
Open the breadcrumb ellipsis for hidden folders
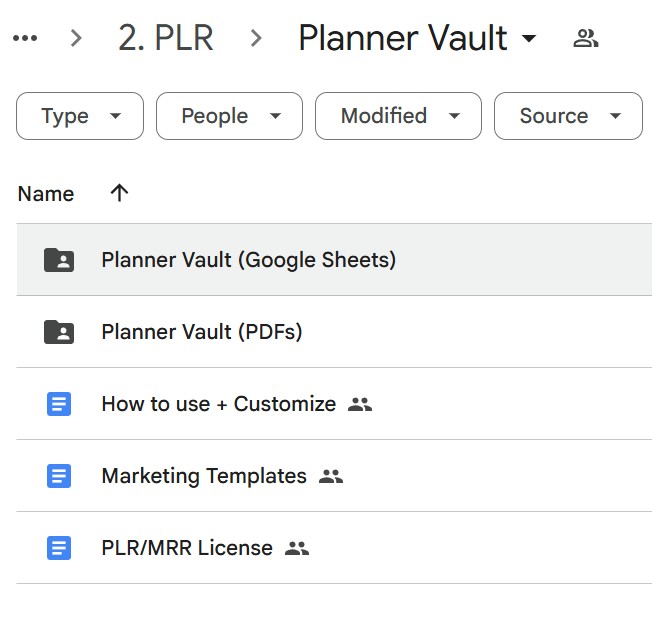coord(25,38)
